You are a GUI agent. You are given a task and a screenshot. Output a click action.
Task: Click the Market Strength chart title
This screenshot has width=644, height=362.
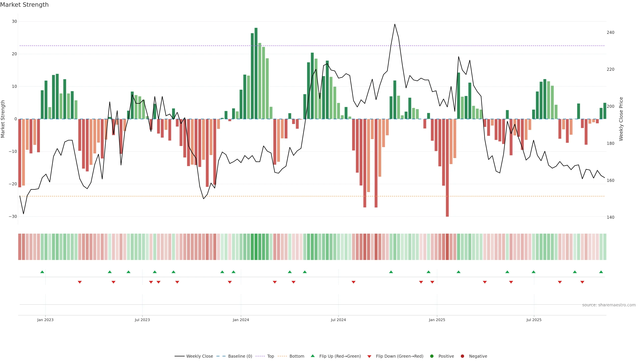tap(24, 5)
